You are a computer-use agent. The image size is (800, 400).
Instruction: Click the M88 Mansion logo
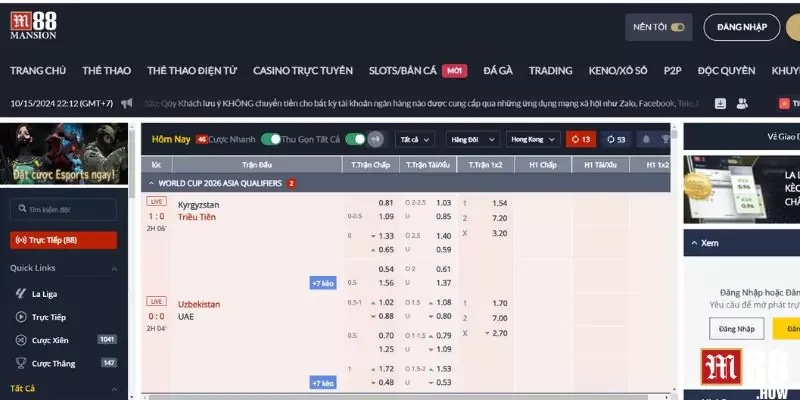(x=33, y=25)
